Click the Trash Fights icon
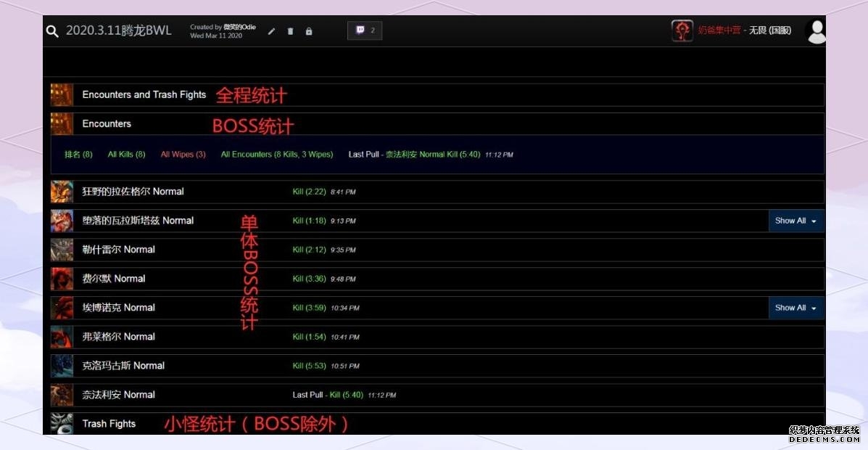Image resolution: width=868 pixels, height=450 pixels. [x=62, y=423]
